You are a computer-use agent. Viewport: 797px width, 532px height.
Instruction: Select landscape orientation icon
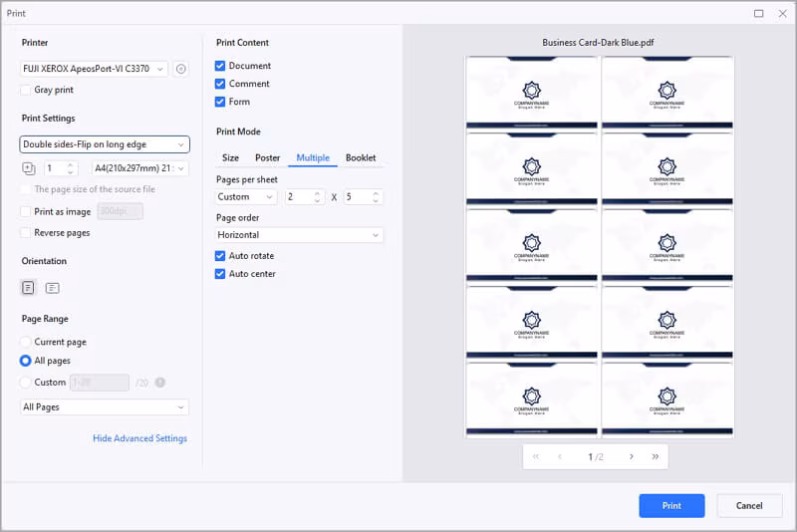(x=52, y=288)
